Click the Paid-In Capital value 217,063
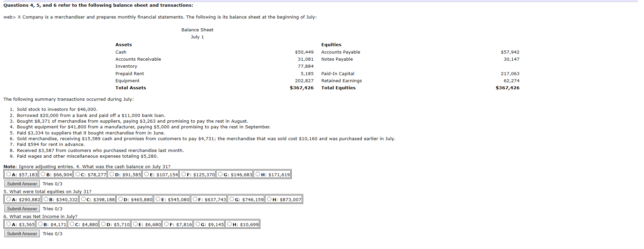 pyautogui.click(x=510, y=74)
